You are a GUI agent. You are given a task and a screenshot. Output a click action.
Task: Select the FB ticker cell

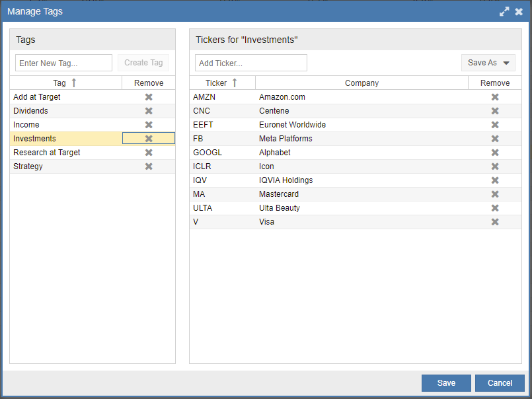[223, 139]
